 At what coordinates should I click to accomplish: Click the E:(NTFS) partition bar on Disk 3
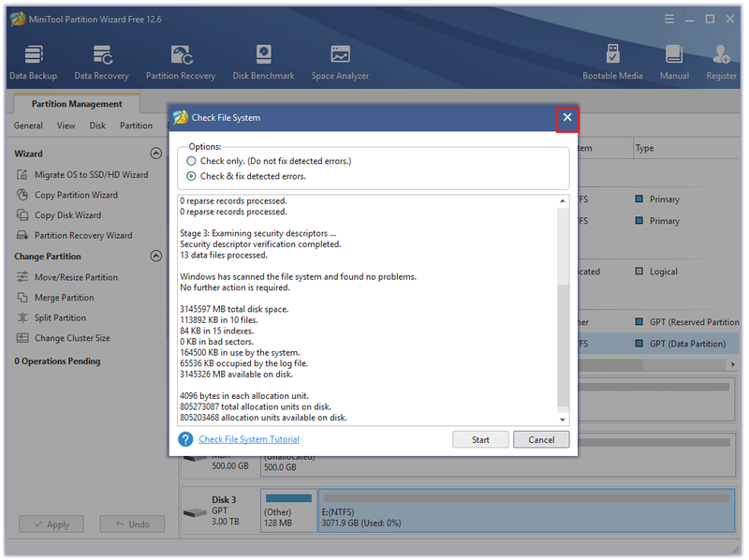(526, 510)
